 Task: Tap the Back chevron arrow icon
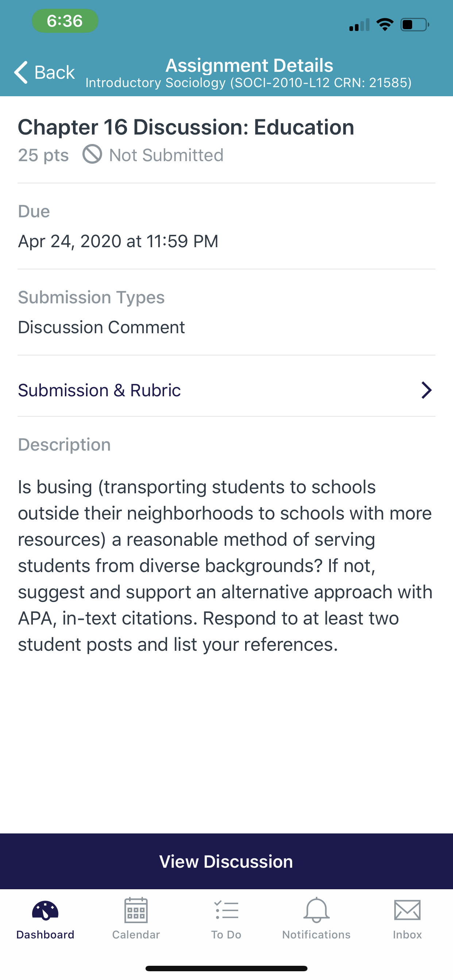click(x=20, y=72)
